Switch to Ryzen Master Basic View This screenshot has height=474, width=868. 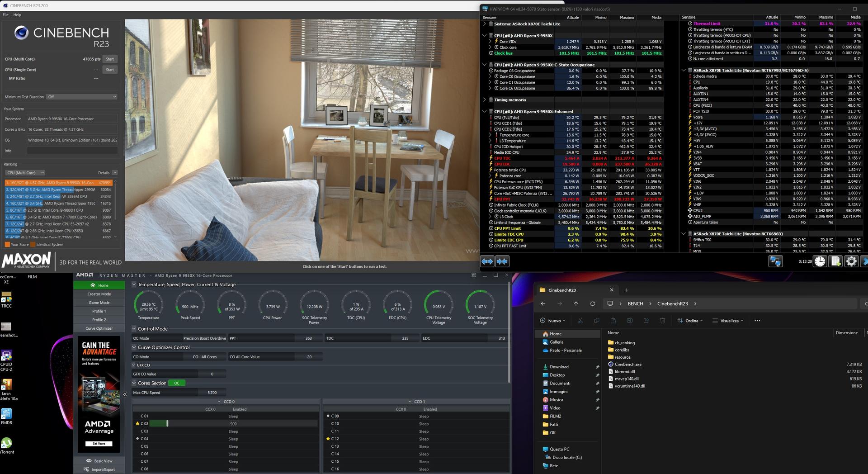(99, 461)
